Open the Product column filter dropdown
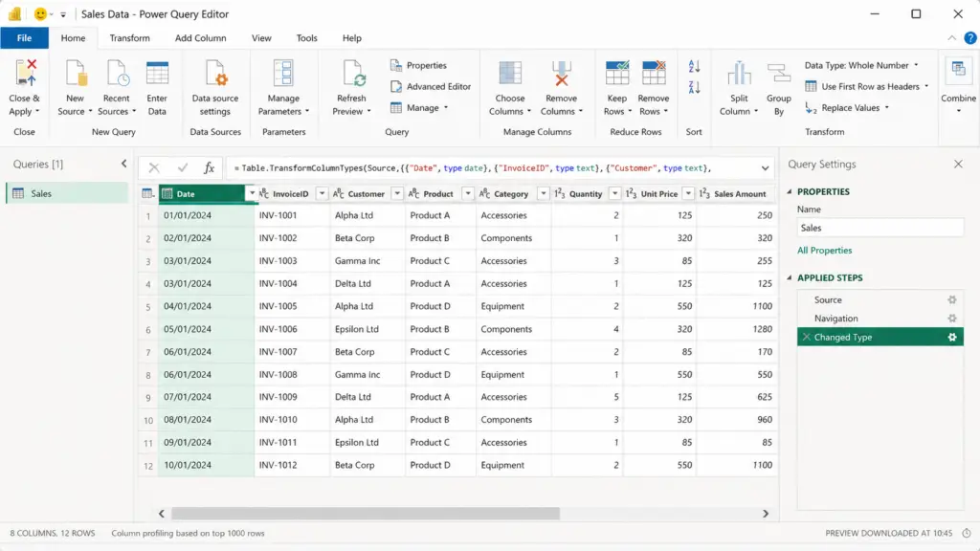 [467, 193]
